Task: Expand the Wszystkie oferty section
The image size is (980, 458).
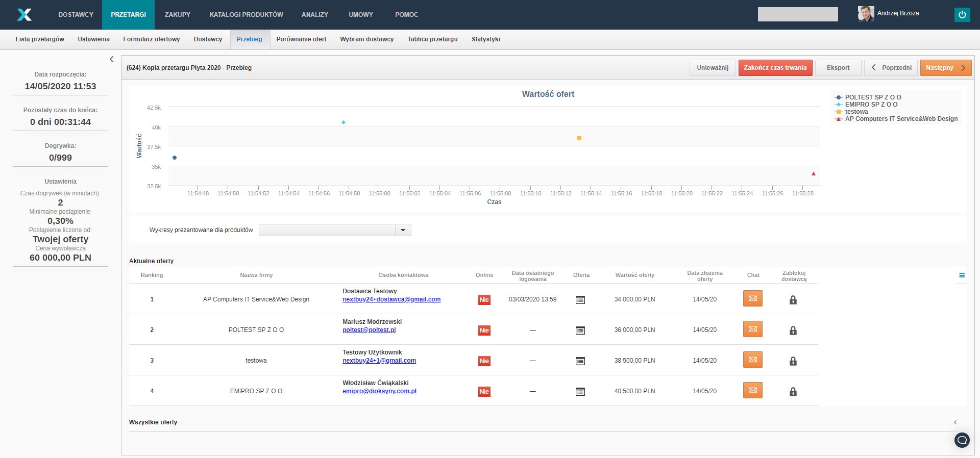Action: click(x=955, y=422)
